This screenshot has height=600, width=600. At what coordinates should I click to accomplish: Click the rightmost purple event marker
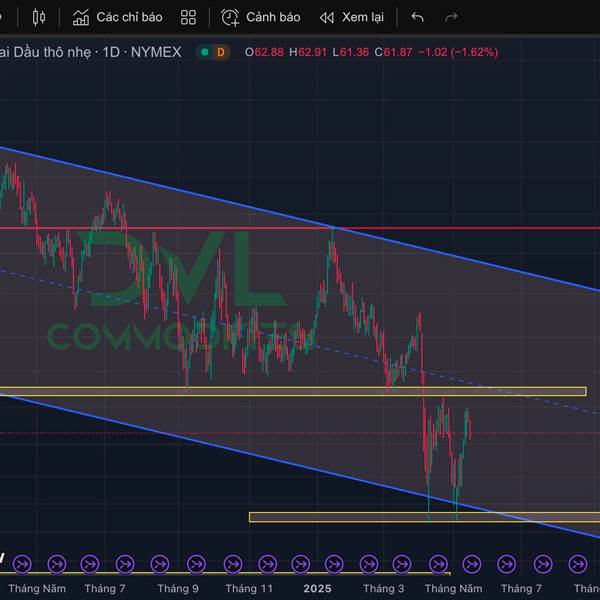[x=578, y=564]
